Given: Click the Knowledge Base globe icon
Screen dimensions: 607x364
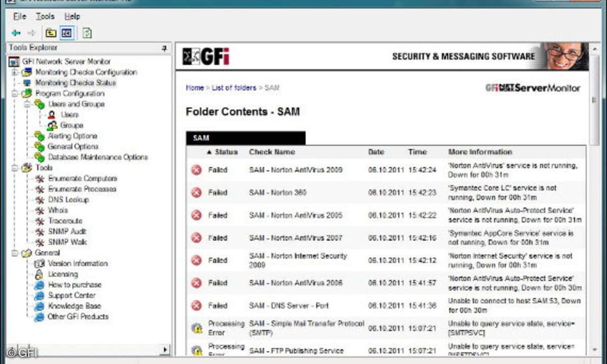Looking at the screenshot, I should (39, 306).
